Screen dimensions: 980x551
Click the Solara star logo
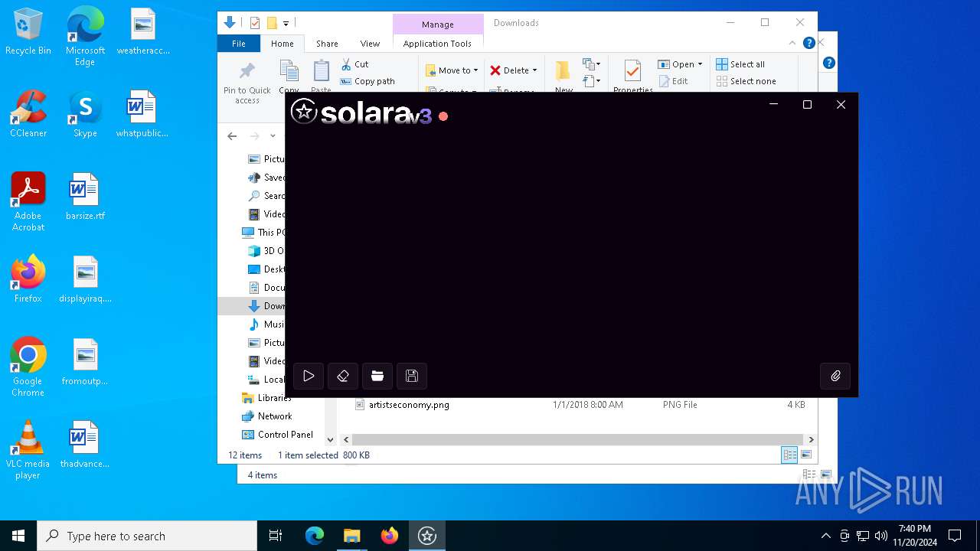(x=304, y=112)
